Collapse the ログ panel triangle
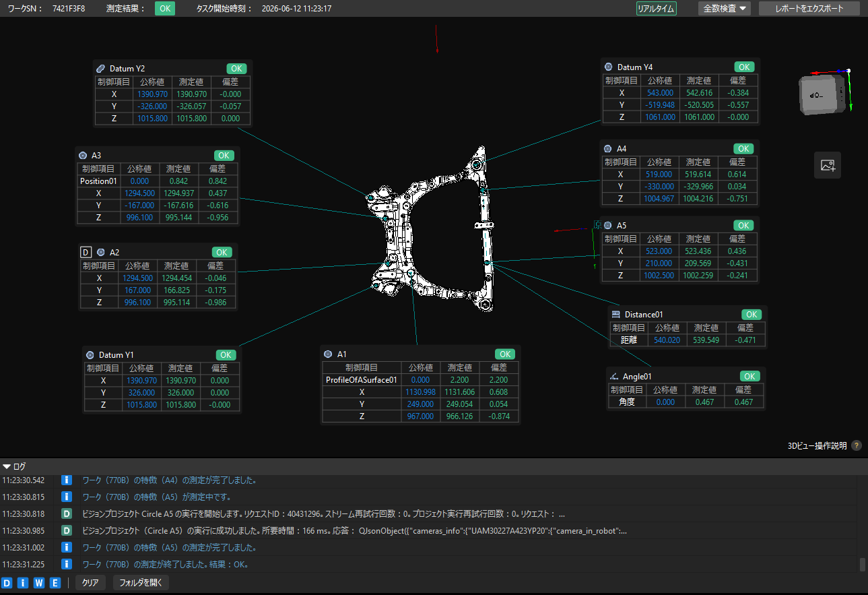The width and height of the screenshot is (868, 595). coord(7,466)
